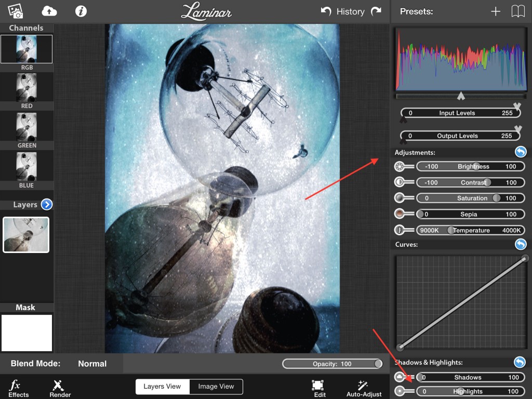Image resolution: width=532 pixels, height=399 pixels.
Task: Switch to Layers View
Action: (162, 387)
